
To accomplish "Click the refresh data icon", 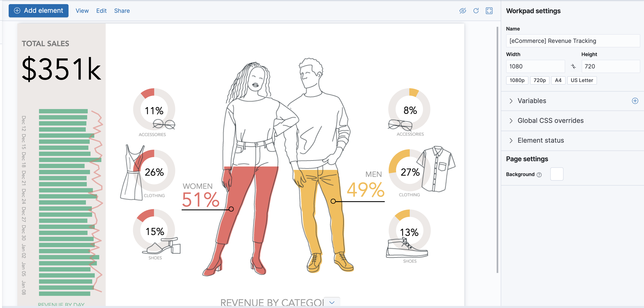I will (x=476, y=11).
